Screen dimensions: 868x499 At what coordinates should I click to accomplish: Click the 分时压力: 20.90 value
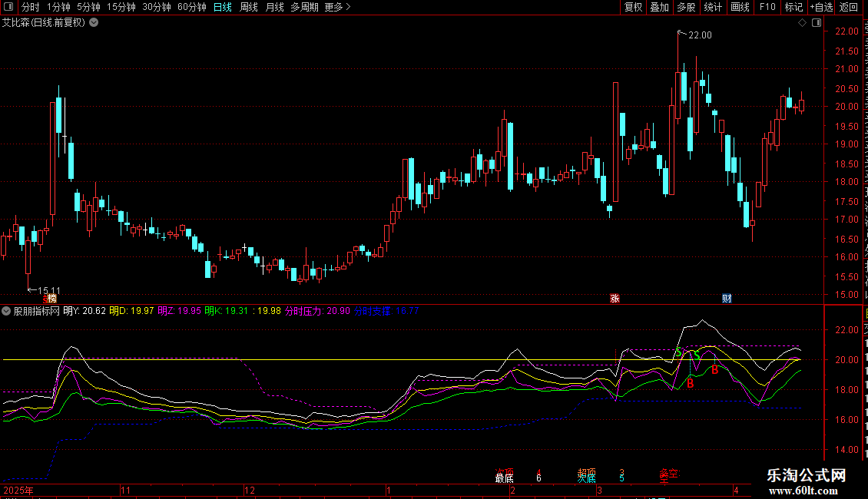pyautogui.click(x=317, y=311)
